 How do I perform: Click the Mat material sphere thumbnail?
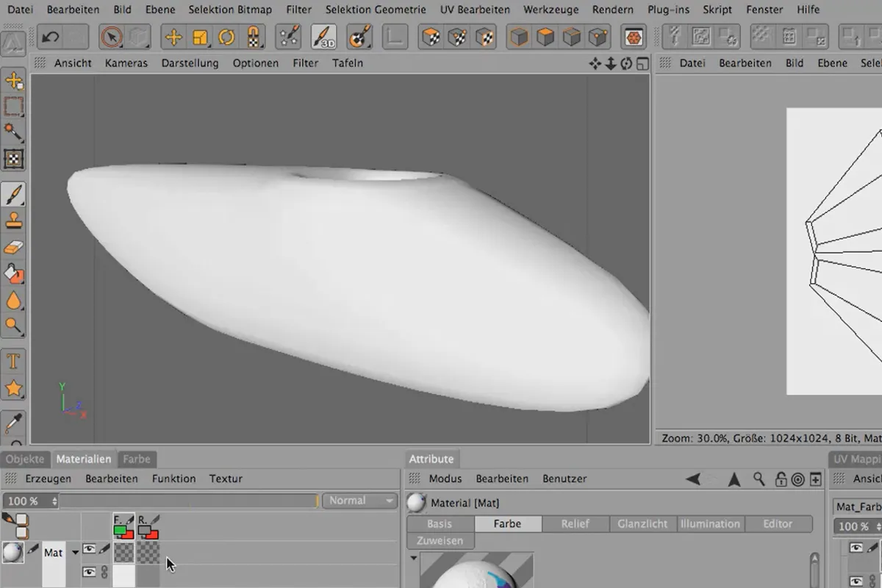(x=13, y=552)
